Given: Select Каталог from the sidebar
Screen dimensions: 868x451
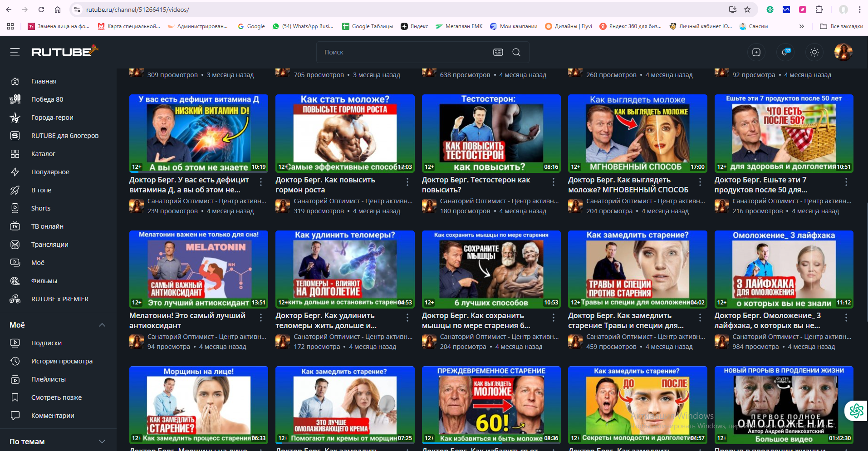Looking at the screenshot, I should (43, 154).
